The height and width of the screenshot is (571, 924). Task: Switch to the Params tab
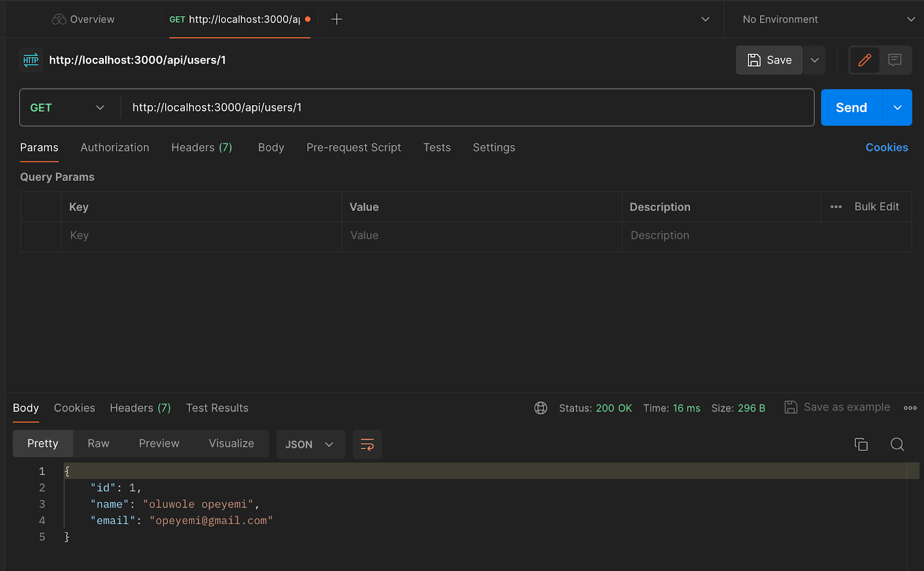pyautogui.click(x=39, y=147)
